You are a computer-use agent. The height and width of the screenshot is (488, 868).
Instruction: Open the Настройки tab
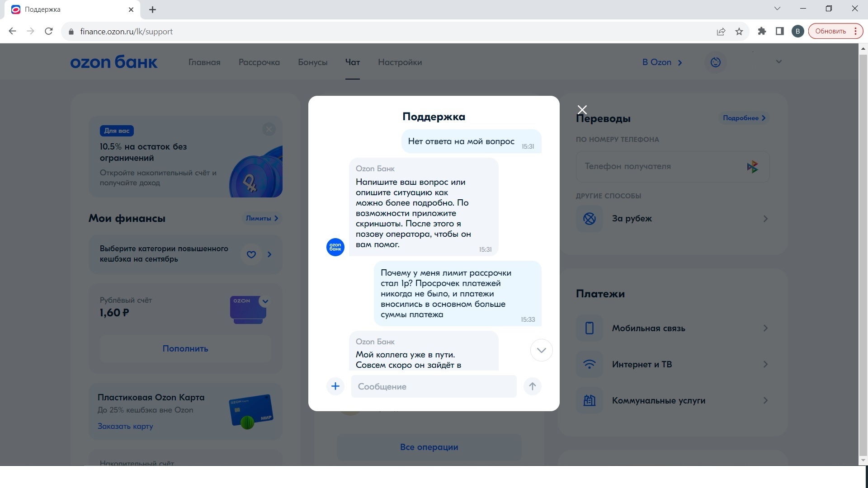pyautogui.click(x=400, y=62)
